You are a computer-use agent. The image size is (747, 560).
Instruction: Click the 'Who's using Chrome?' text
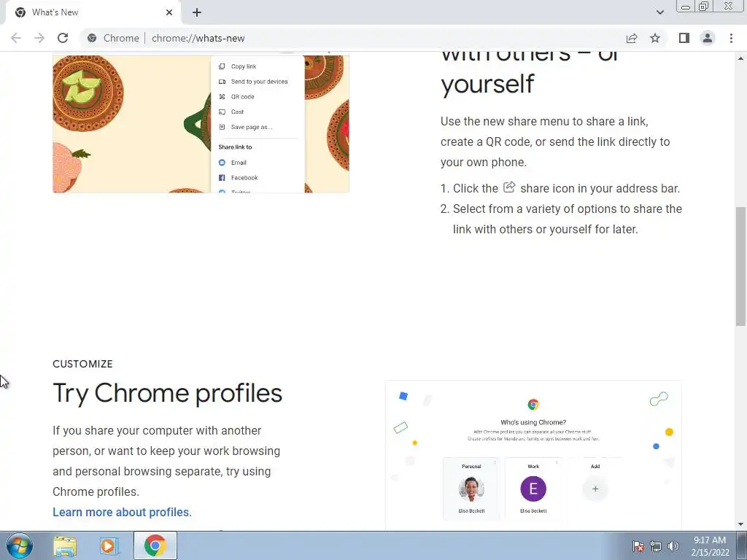pos(533,422)
